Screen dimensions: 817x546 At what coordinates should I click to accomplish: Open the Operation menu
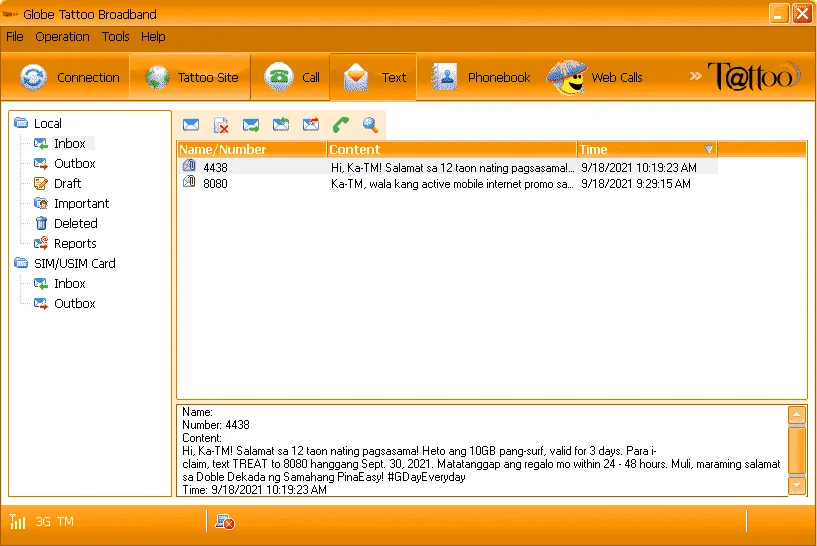point(62,37)
